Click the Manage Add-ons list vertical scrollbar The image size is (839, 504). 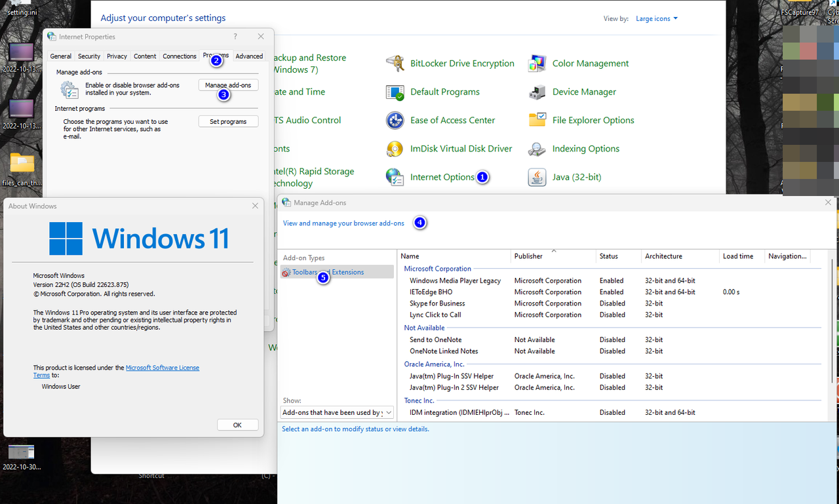tap(832, 321)
